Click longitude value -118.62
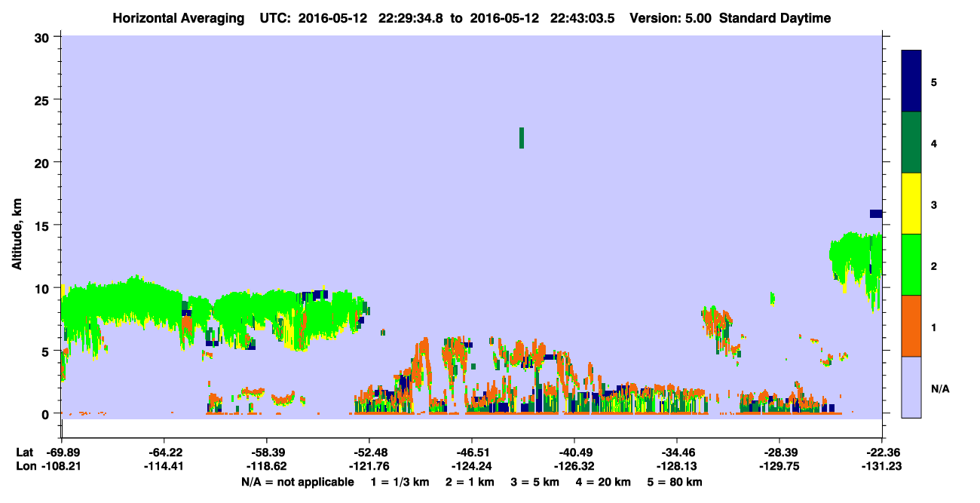The width and height of the screenshot is (980, 503). pyautogui.click(x=266, y=467)
